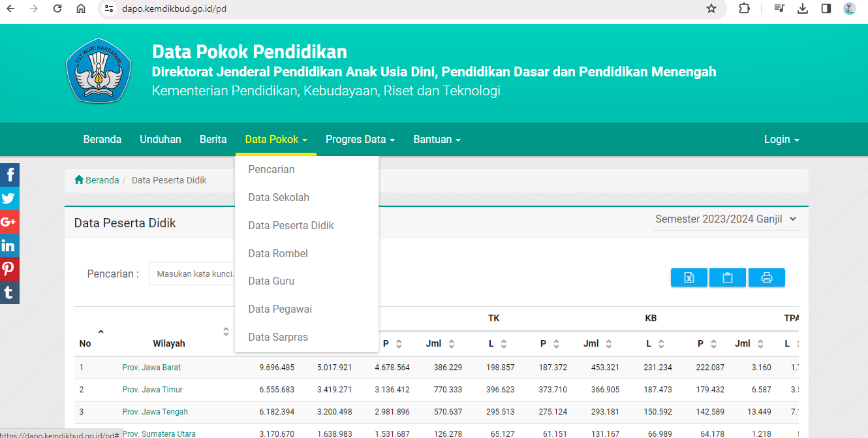Copy table data using clipboard icon

[727, 277]
